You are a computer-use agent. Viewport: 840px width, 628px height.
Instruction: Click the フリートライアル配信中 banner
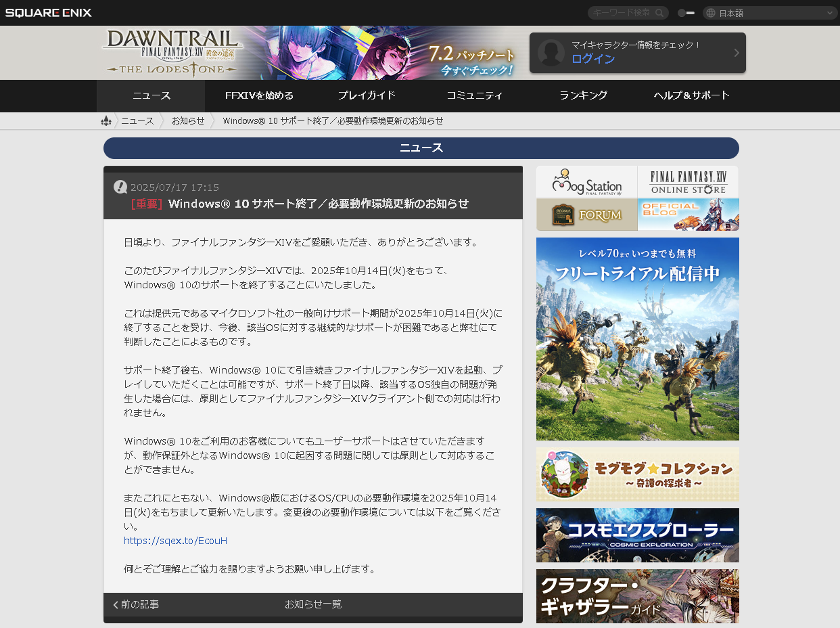point(637,338)
